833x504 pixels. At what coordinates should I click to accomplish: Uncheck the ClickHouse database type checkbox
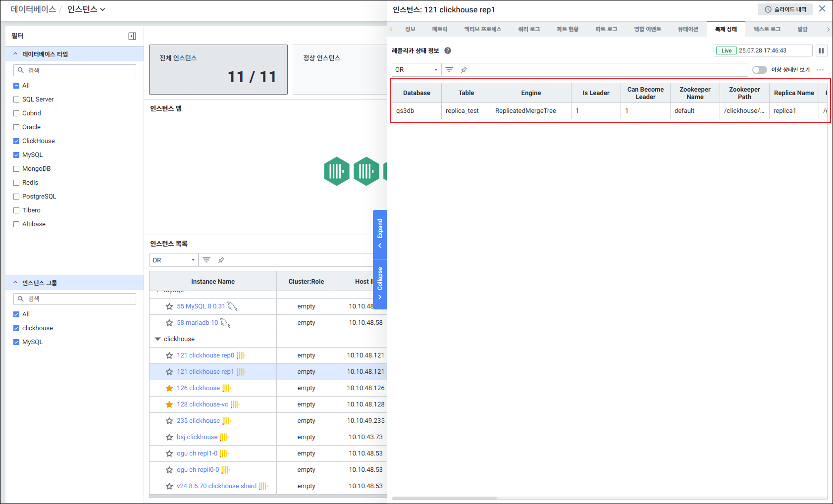tap(16, 141)
